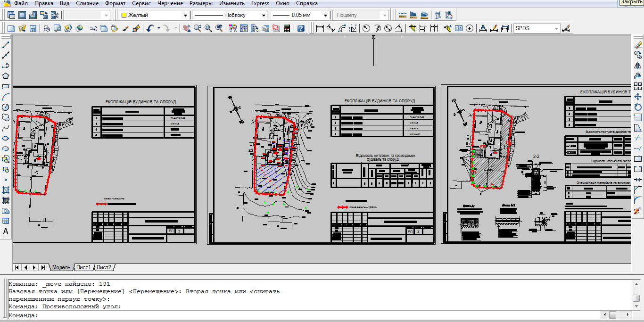This screenshot has width=644, height=322.
Task: Switch to the Лист2 layout tab
Action: point(104,267)
